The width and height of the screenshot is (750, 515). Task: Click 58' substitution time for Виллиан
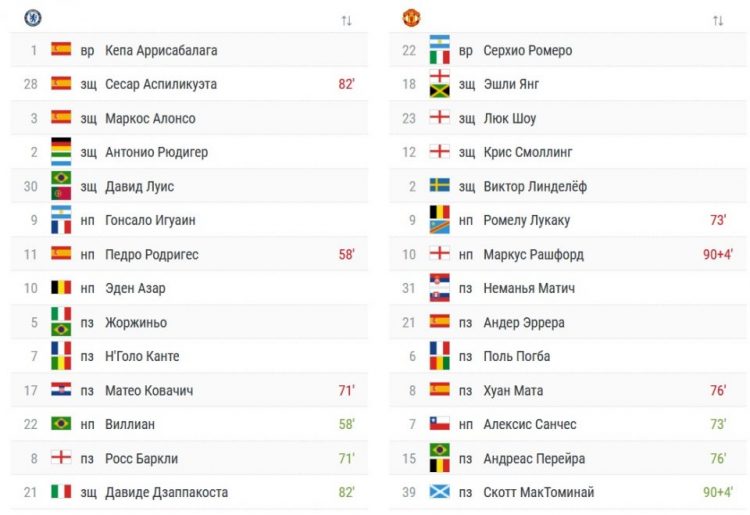point(346,424)
